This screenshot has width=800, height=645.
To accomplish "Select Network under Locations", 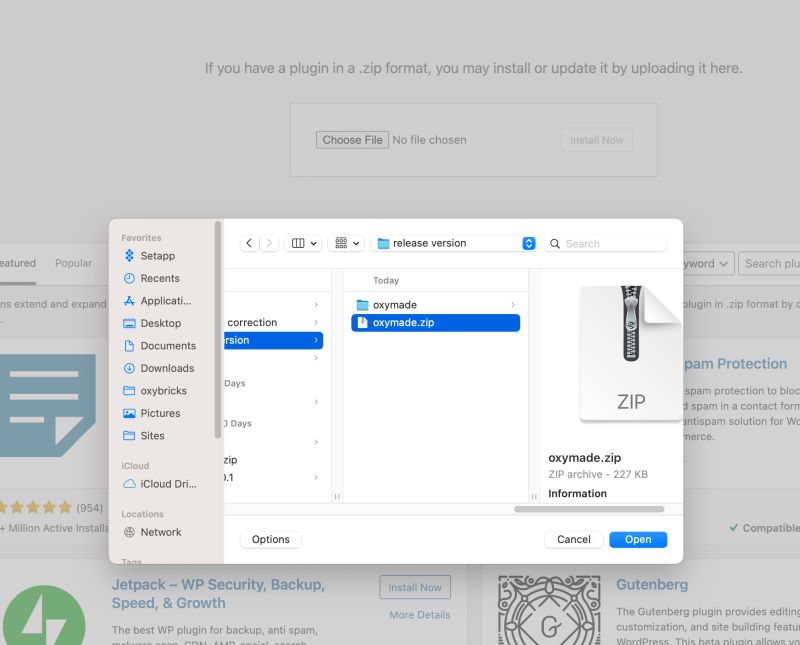I will point(162,532).
